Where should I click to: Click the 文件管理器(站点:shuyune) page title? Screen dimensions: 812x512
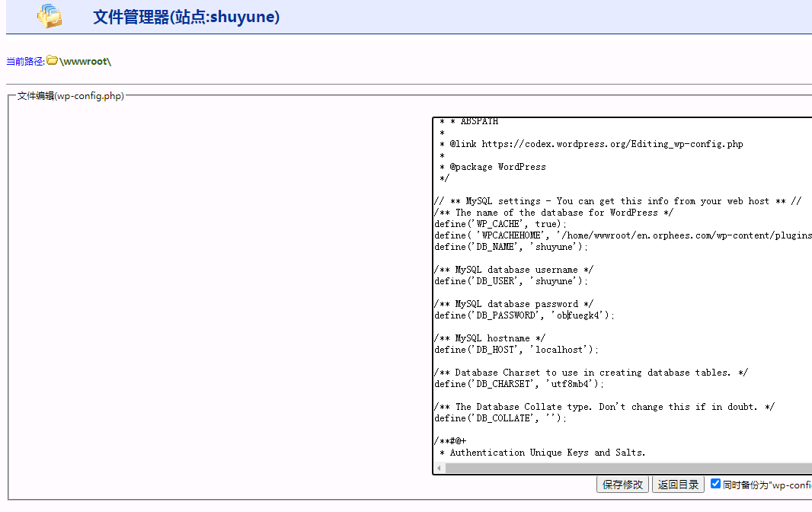pyautogui.click(x=187, y=17)
